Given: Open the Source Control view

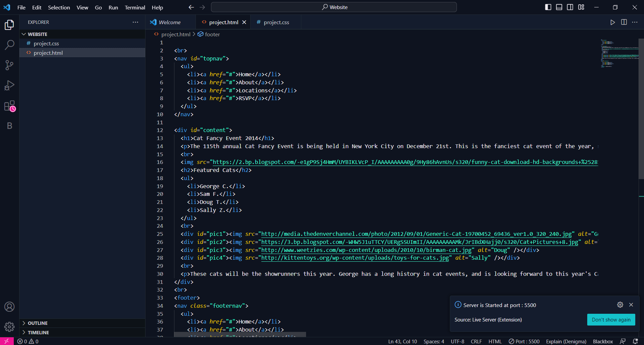Looking at the screenshot, I should point(9,65).
